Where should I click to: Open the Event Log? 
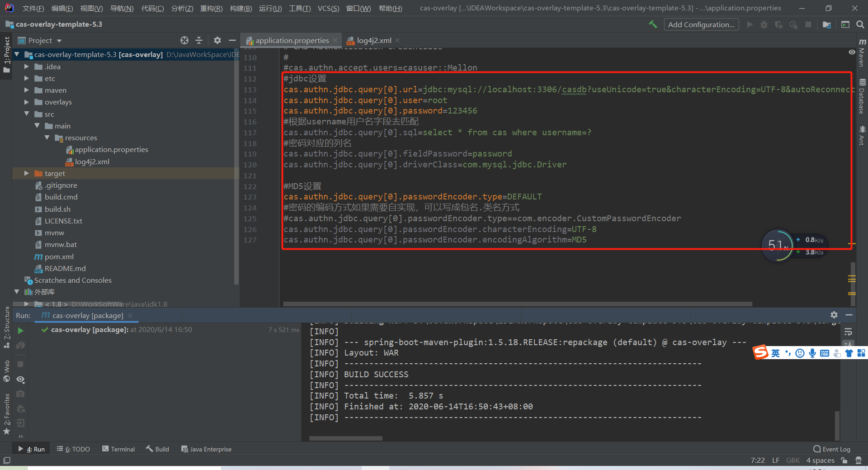832,449
